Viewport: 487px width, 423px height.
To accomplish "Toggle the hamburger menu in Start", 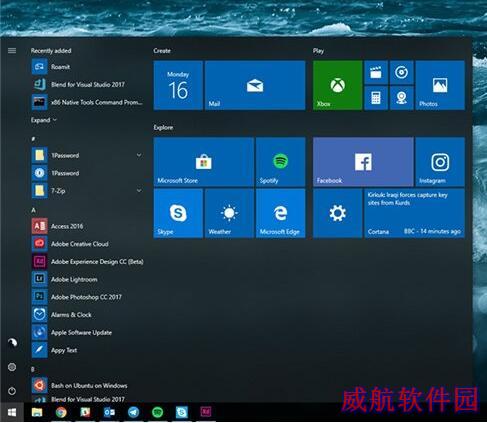I will click(12, 51).
